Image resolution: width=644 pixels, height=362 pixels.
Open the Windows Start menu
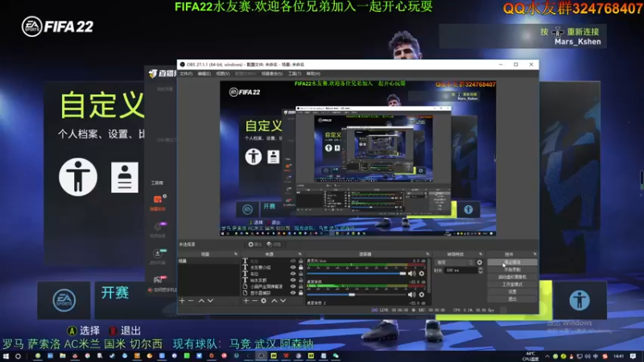click(6, 356)
